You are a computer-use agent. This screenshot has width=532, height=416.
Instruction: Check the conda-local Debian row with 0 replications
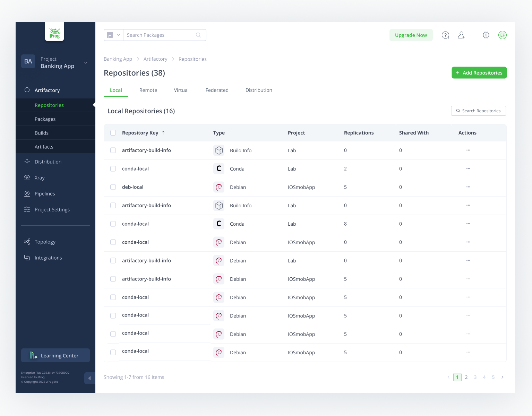pyautogui.click(x=113, y=242)
